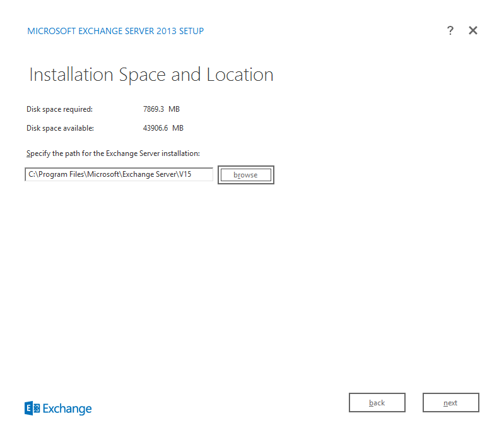
Task: Click the MB unit after 43906.6
Action: click(178, 128)
